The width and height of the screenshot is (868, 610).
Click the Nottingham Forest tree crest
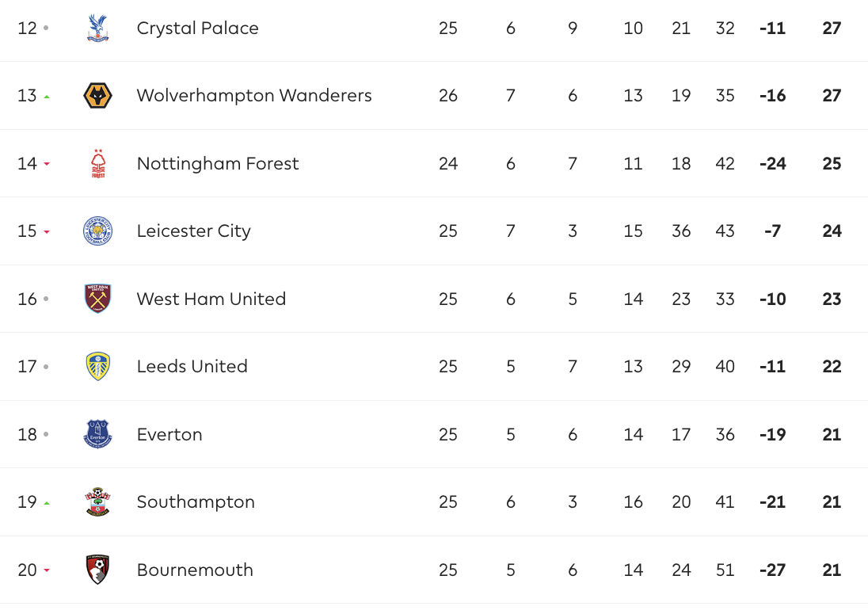97,164
